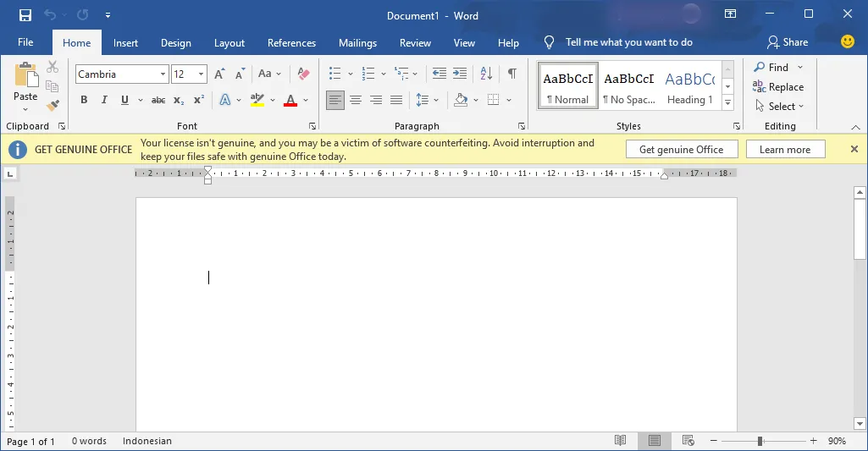This screenshot has height=451, width=868.
Task: Click the Get genuine Office button
Action: tap(681, 150)
